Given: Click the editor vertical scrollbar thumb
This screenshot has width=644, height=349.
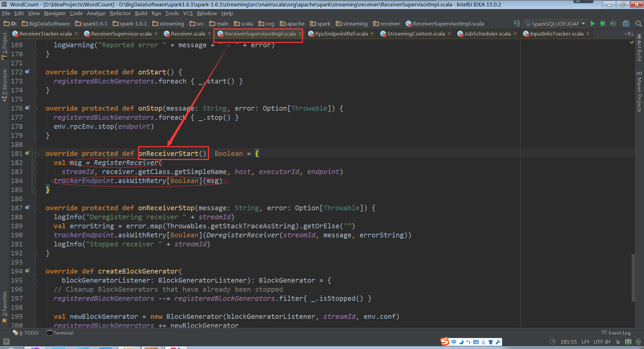Looking at the screenshot, I should click(633, 278).
